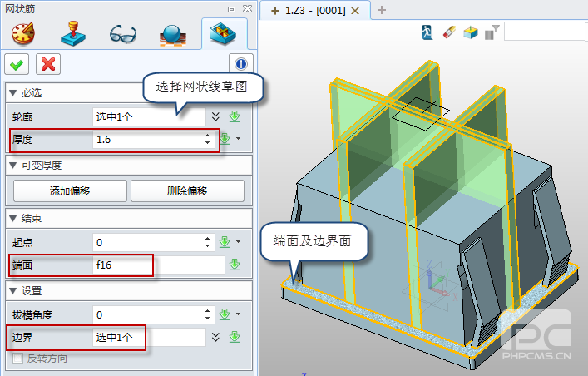This screenshot has height=376, width=588.
Task: Collapse the 必选 section
Action: coord(12,92)
